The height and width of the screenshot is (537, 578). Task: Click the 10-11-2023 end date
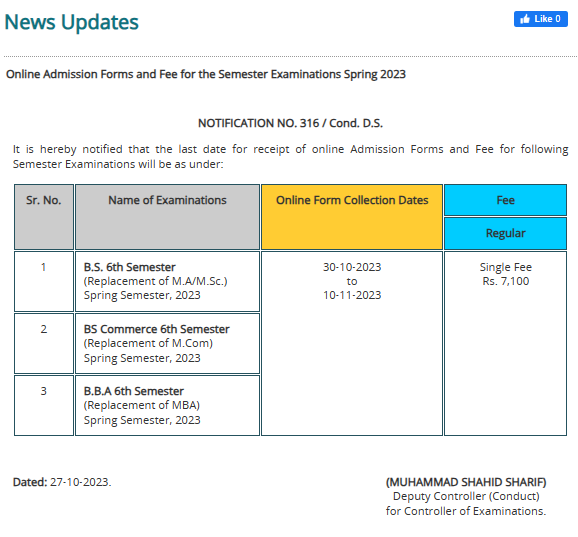coord(352,295)
